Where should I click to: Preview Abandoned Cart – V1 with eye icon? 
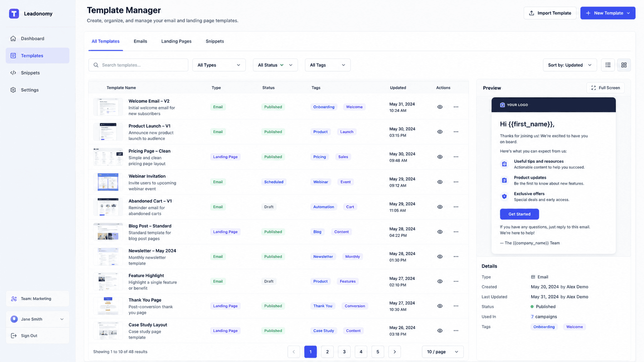tap(440, 207)
